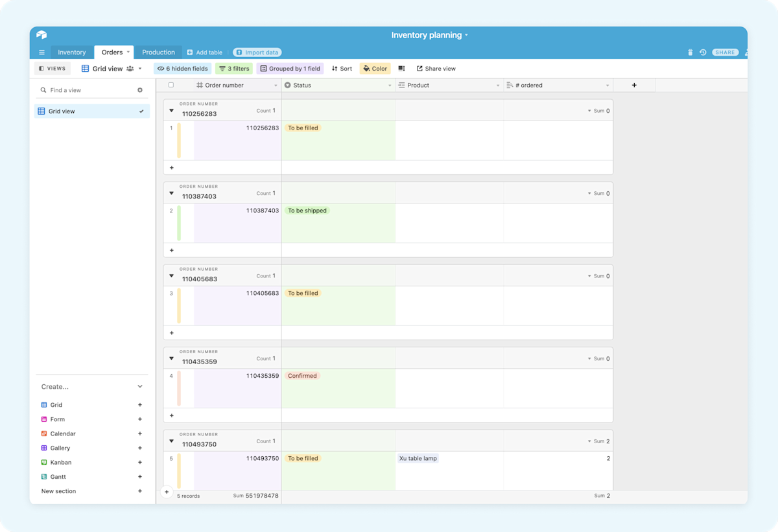Open the Share view dialog

click(436, 68)
